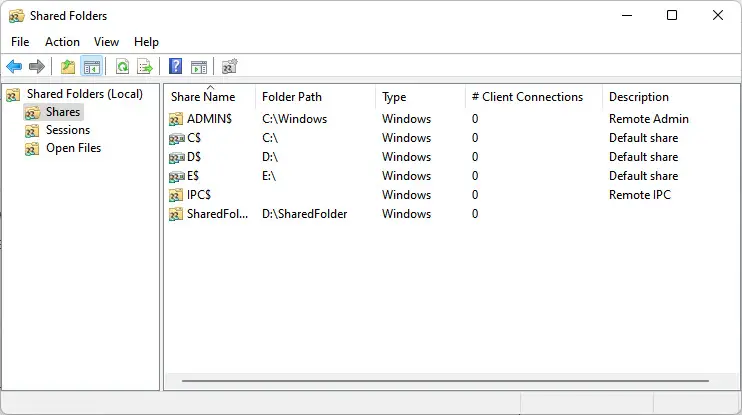
Task: Sort by Description column header
Action: pyautogui.click(x=671, y=97)
